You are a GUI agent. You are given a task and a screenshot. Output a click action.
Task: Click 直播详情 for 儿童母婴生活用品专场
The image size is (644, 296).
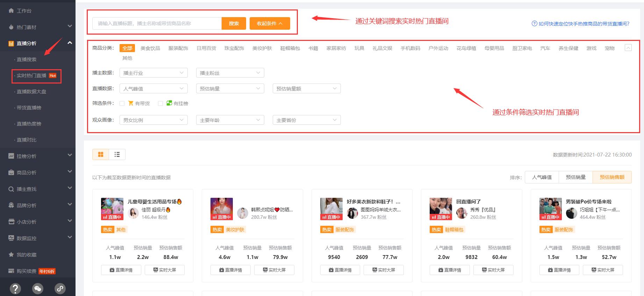pyautogui.click(x=121, y=270)
